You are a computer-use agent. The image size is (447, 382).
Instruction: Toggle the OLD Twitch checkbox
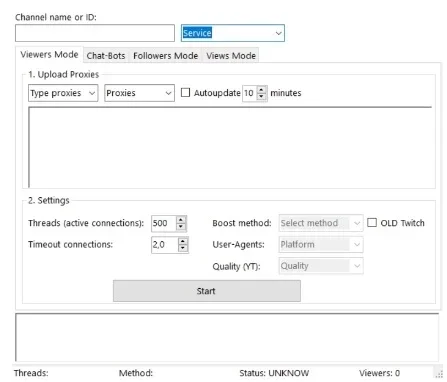pyautogui.click(x=372, y=222)
